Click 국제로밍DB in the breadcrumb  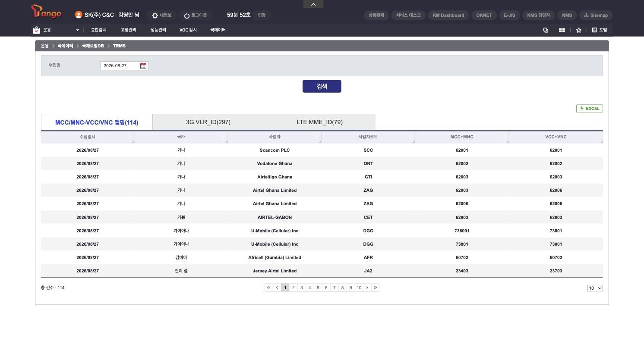click(x=93, y=46)
